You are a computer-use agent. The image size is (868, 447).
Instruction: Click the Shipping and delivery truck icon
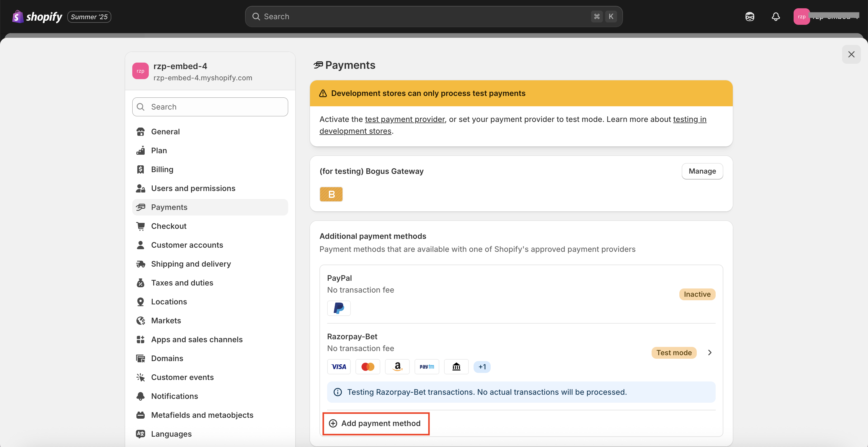click(x=141, y=264)
